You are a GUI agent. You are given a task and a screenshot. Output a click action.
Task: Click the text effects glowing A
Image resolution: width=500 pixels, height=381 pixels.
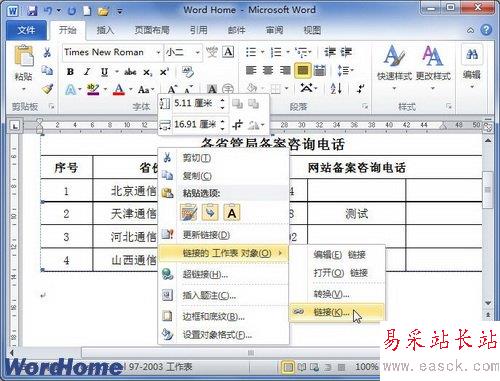pos(70,89)
